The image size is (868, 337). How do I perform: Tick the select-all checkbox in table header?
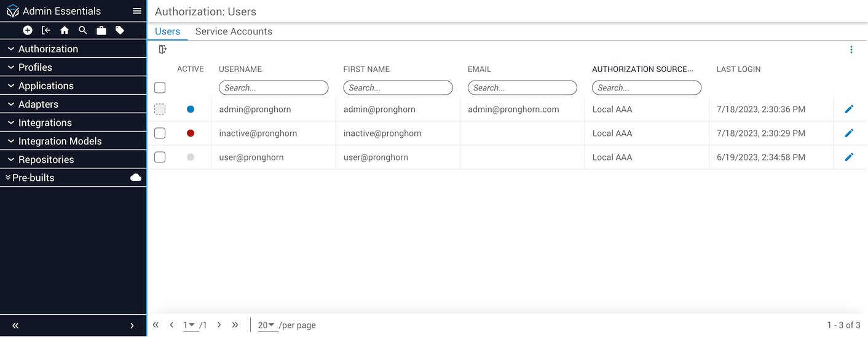click(x=160, y=88)
